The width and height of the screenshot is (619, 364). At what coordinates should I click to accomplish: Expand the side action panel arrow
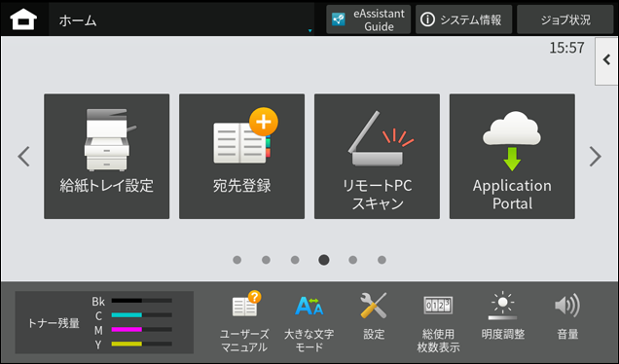[x=606, y=60]
